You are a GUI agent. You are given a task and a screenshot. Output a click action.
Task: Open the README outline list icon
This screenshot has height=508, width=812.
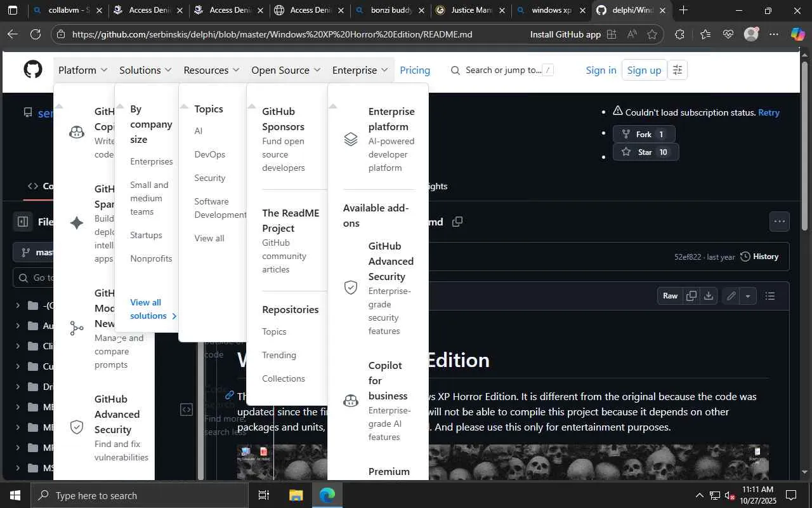[x=770, y=296]
